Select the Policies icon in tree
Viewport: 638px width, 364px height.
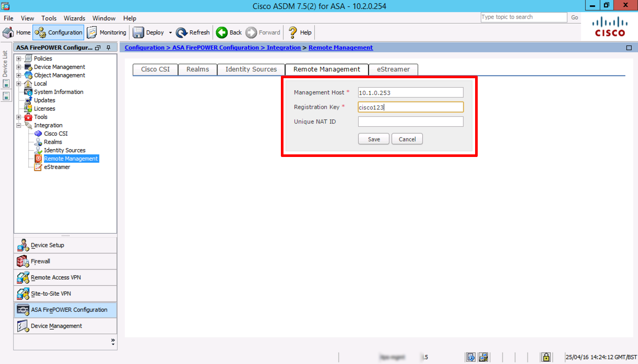28,58
